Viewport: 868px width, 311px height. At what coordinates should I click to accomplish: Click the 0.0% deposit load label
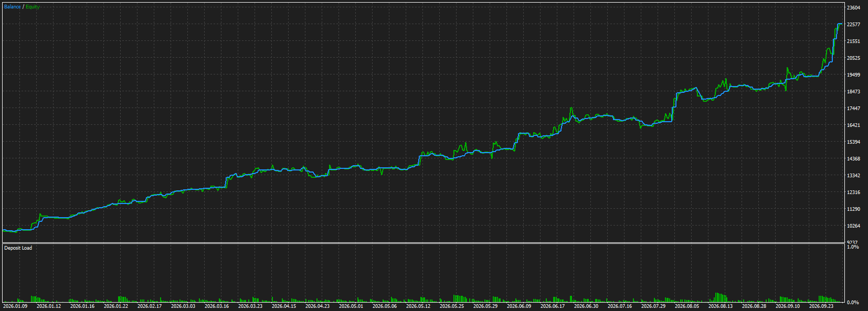tap(853, 303)
